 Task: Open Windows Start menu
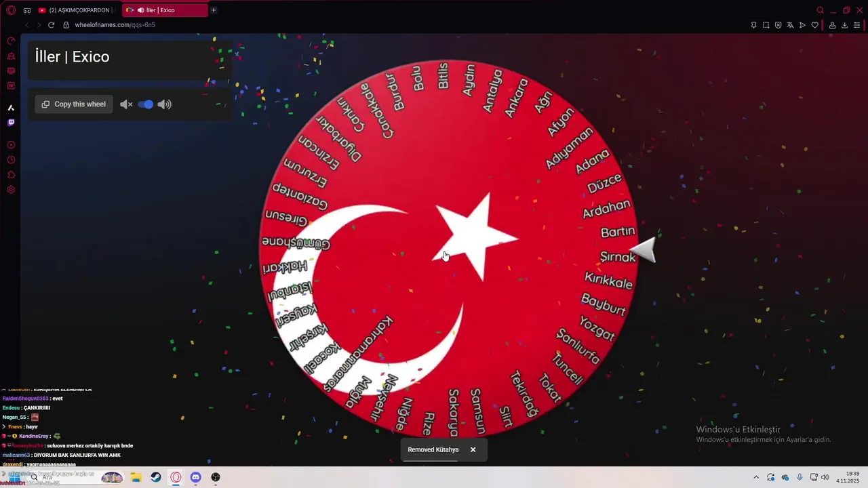coord(14,477)
